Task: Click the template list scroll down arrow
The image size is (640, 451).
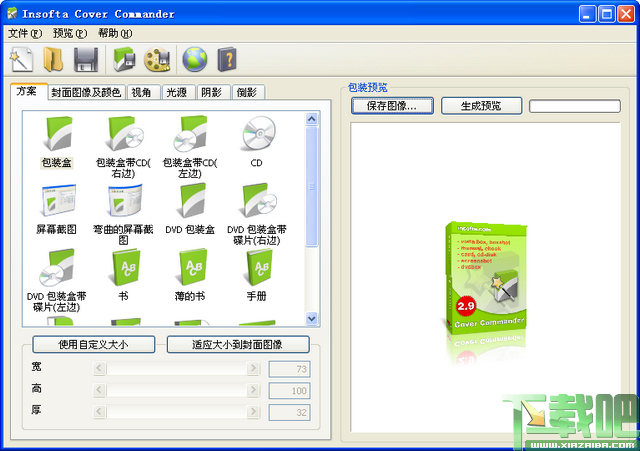Action: click(x=312, y=318)
